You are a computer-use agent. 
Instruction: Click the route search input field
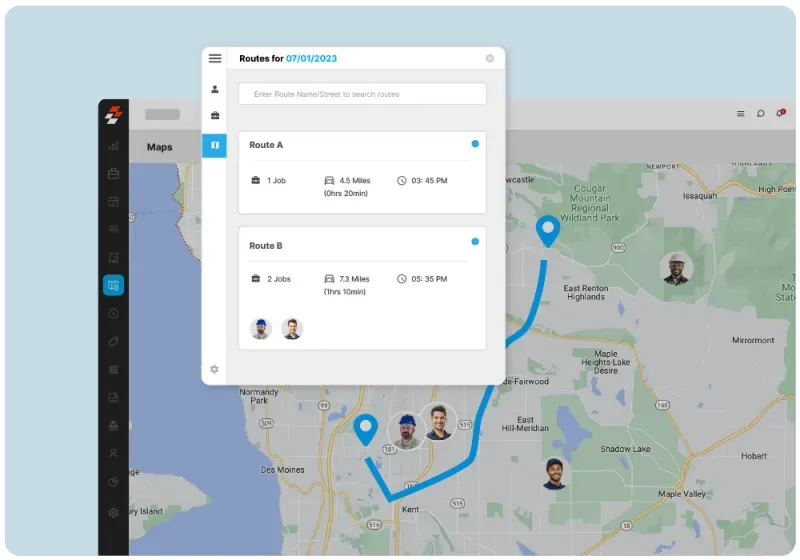click(362, 94)
